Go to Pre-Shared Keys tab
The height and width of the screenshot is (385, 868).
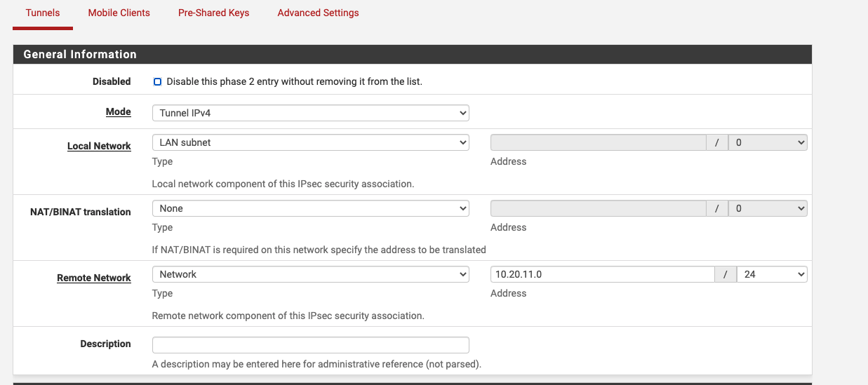click(x=213, y=13)
